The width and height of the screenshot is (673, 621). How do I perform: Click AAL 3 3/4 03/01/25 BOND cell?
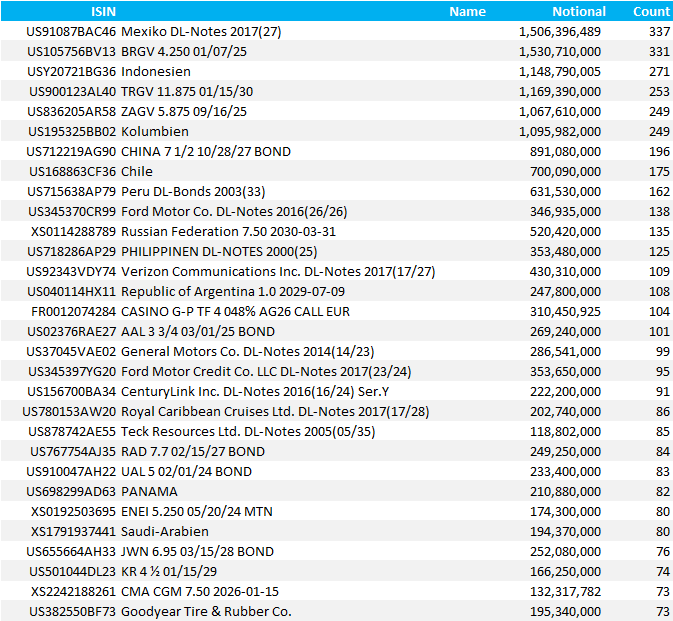[x=198, y=332]
